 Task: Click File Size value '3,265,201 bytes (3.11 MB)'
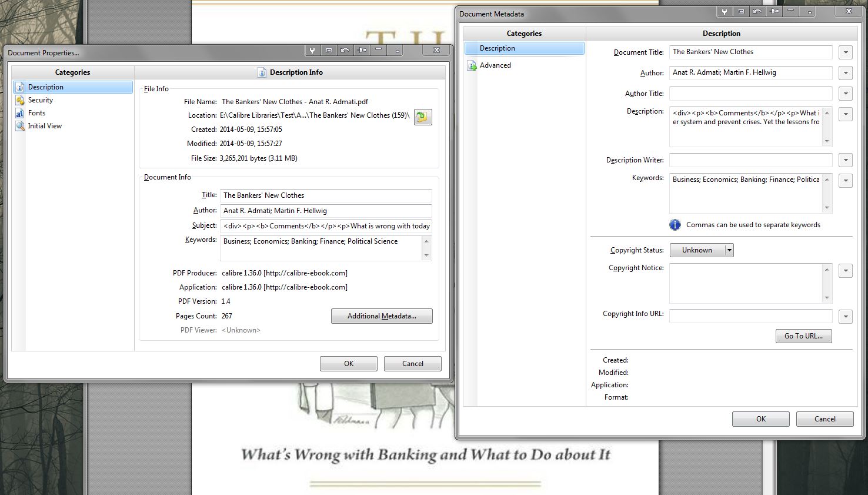coord(259,158)
